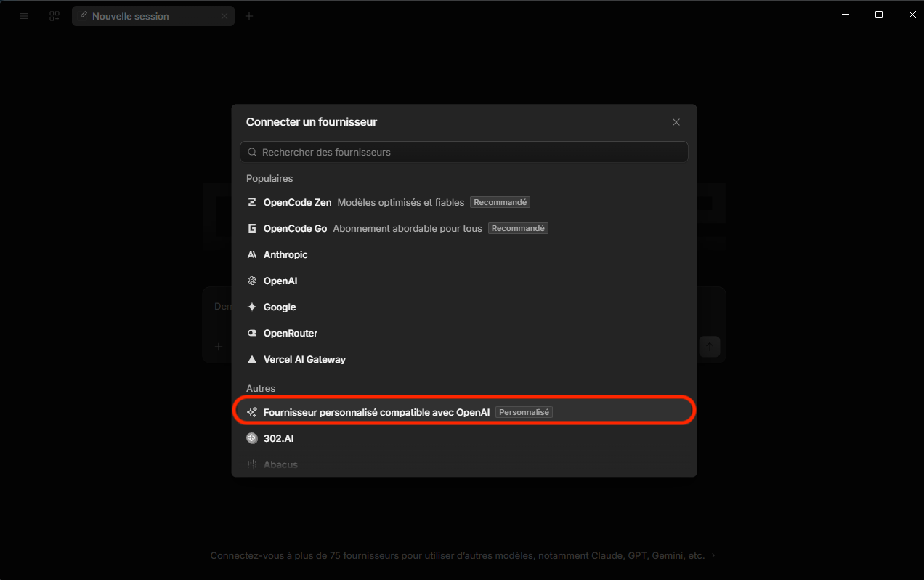Click the Personnalisé badge
The image size is (924, 580).
524,412
